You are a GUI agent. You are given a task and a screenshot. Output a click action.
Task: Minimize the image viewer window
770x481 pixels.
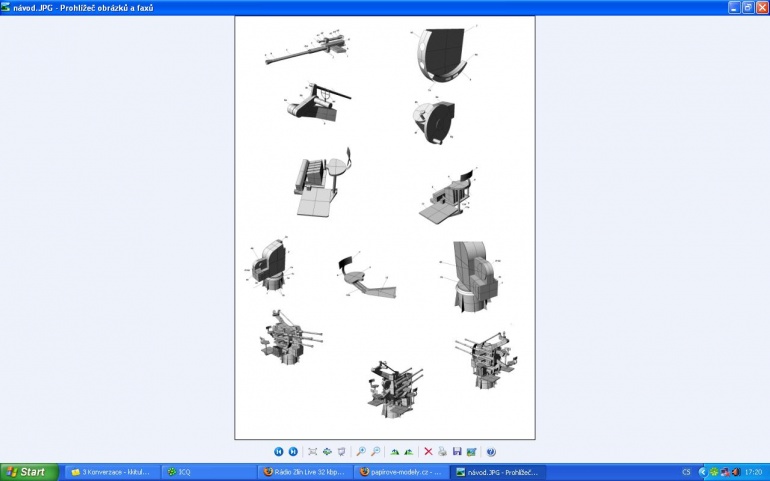[x=734, y=7]
